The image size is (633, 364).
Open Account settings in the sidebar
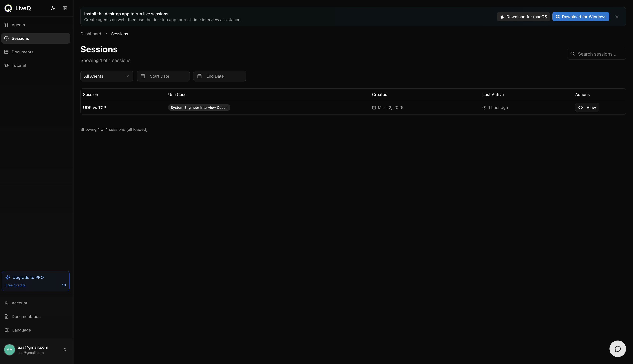pyautogui.click(x=19, y=303)
